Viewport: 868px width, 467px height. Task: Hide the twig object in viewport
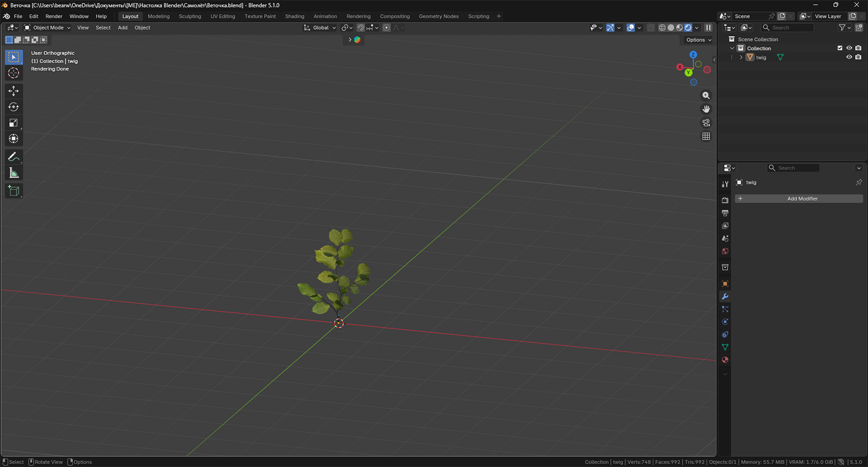click(x=849, y=57)
